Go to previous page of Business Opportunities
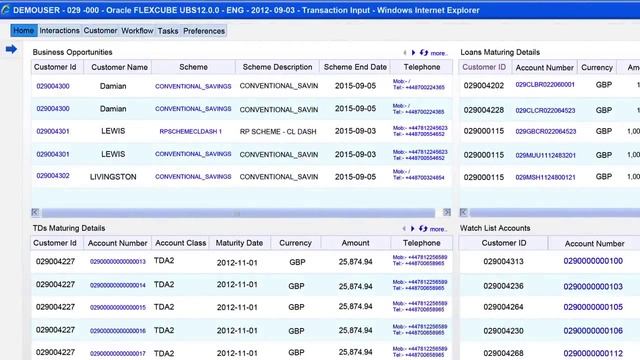This screenshot has height=360, width=640. (x=404, y=53)
